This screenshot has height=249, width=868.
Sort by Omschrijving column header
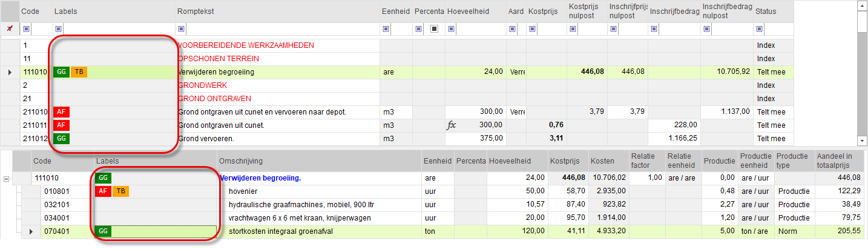click(319, 161)
